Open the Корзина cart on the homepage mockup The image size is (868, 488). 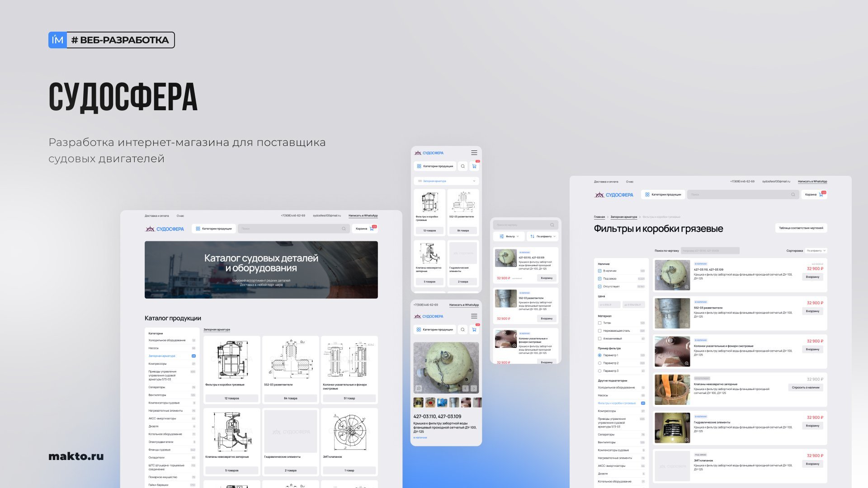364,229
